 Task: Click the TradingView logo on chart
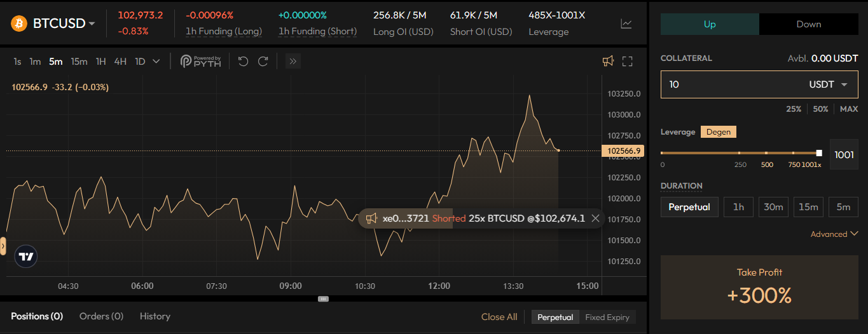click(26, 257)
